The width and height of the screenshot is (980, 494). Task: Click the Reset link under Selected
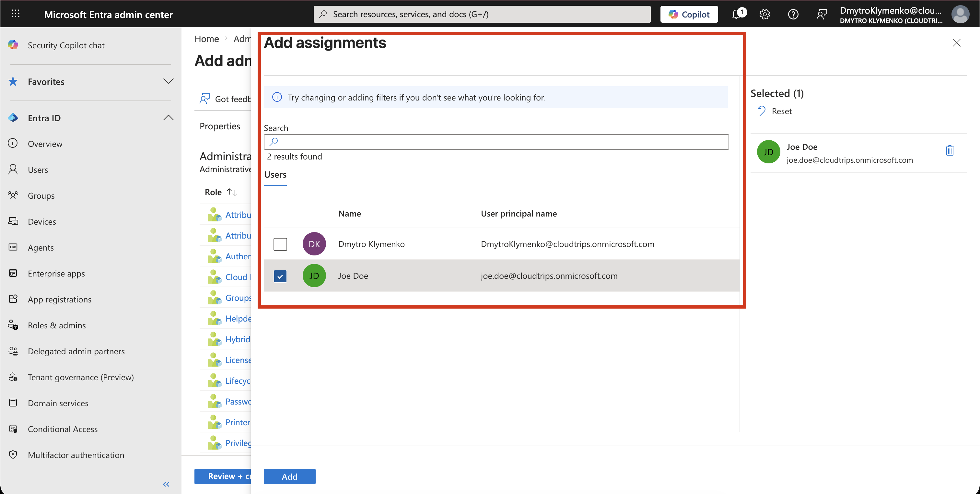pos(781,111)
